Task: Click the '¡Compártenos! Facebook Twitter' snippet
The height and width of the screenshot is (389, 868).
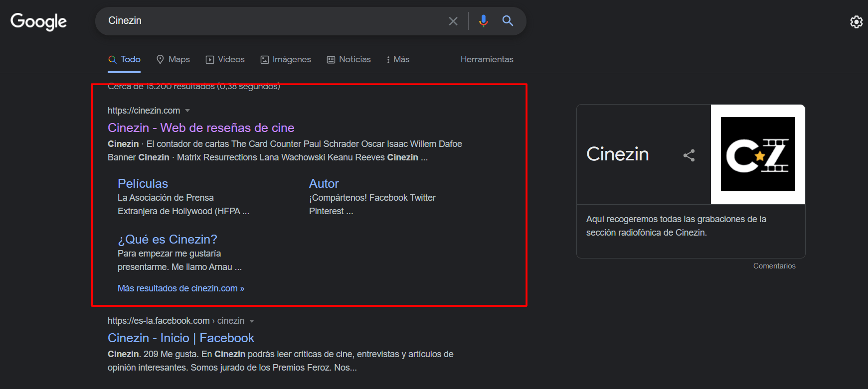Action: pyautogui.click(x=372, y=204)
